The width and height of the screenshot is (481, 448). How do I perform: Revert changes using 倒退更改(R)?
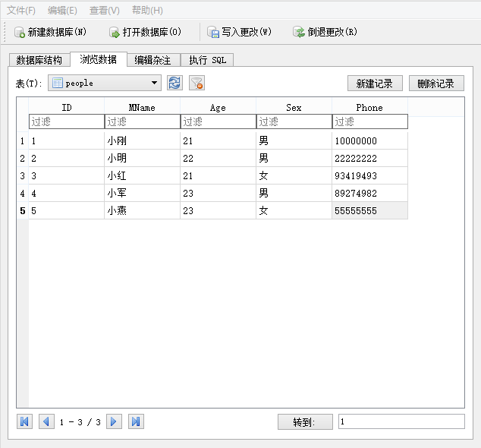[325, 32]
